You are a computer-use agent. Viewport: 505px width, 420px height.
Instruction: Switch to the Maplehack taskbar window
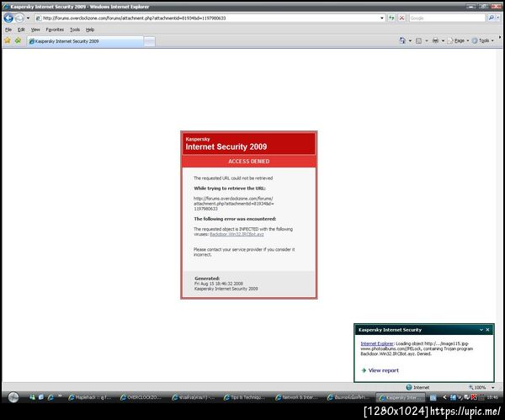pos(90,398)
